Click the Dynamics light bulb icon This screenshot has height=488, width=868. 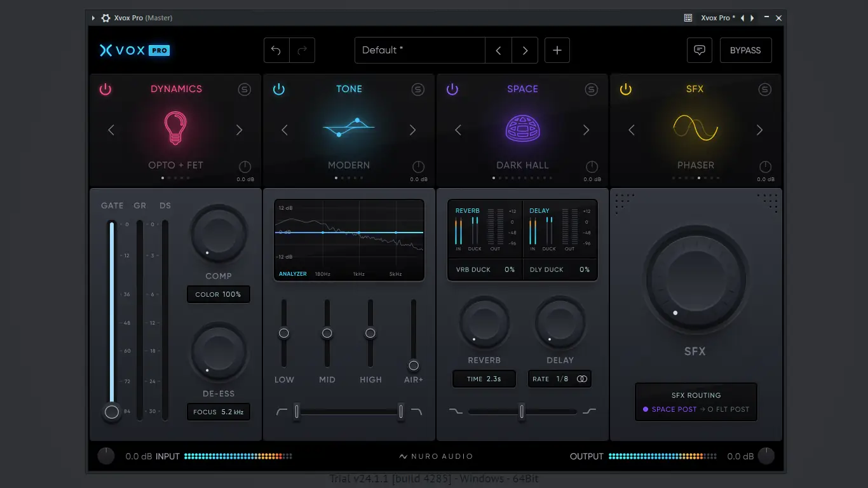click(175, 128)
